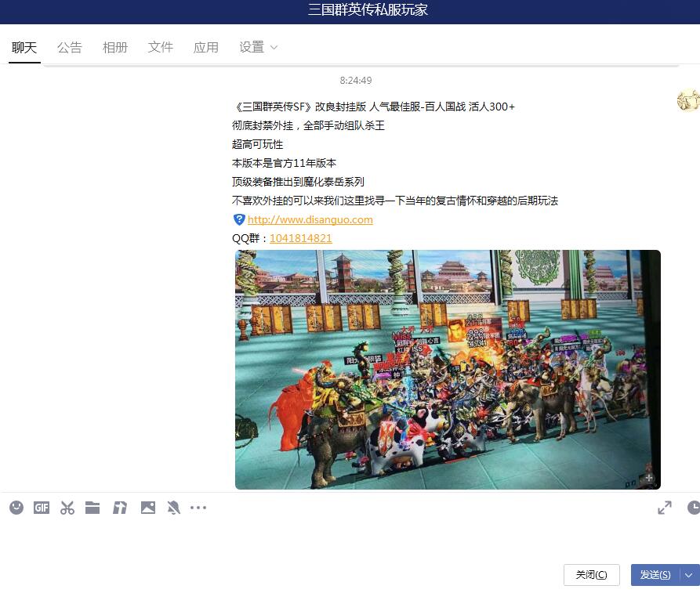Open the send file folder icon
This screenshot has height=593, width=700.
[x=92, y=508]
